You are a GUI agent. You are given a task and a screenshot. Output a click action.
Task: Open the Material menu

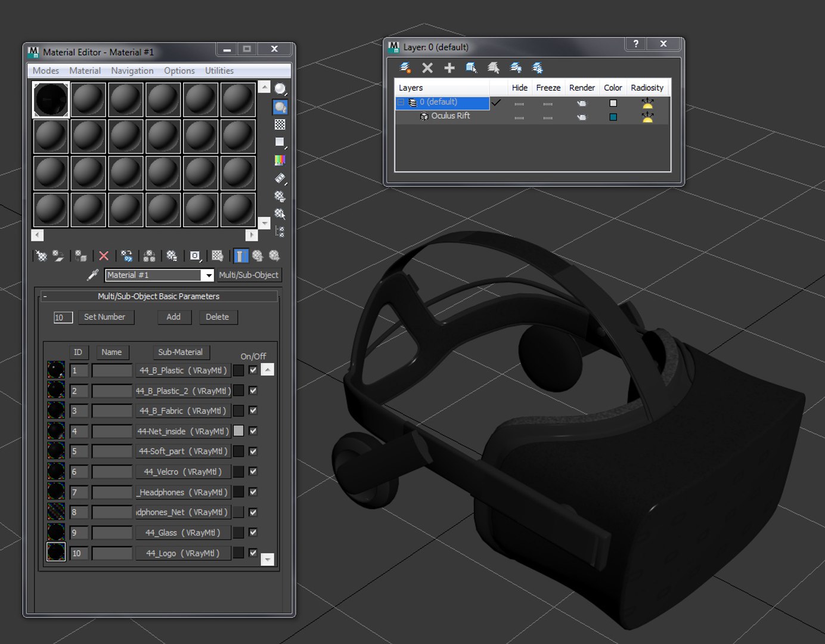point(85,70)
